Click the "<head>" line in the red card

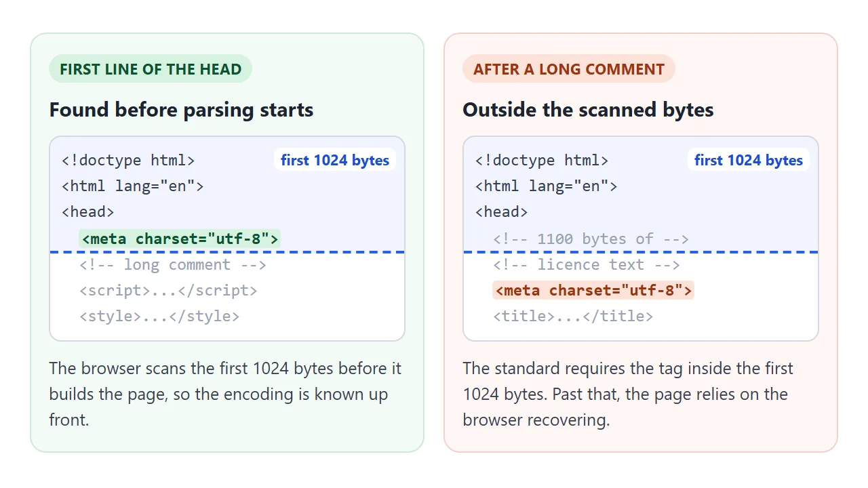click(x=502, y=212)
